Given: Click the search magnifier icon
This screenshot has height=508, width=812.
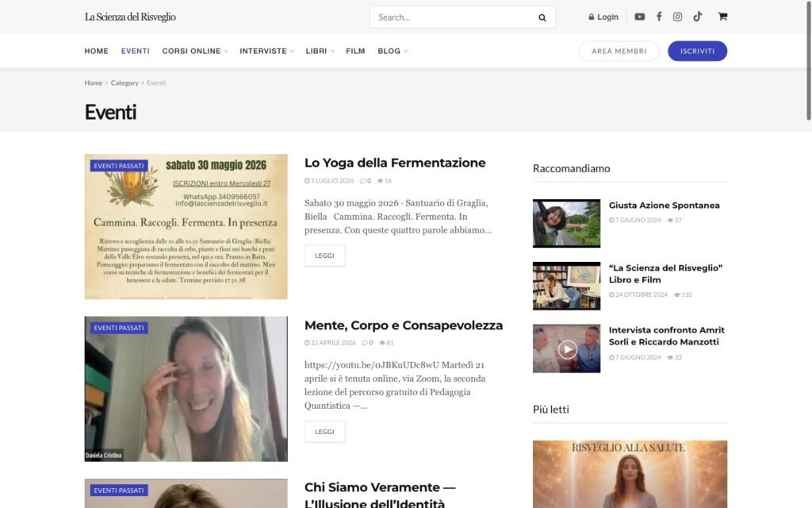Looking at the screenshot, I should [542, 17].
